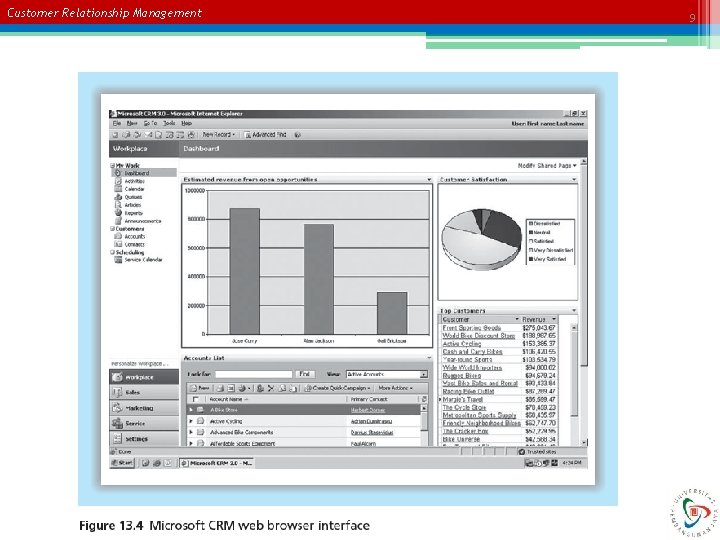Open the Contacts icon under Customers

point(118,244)
